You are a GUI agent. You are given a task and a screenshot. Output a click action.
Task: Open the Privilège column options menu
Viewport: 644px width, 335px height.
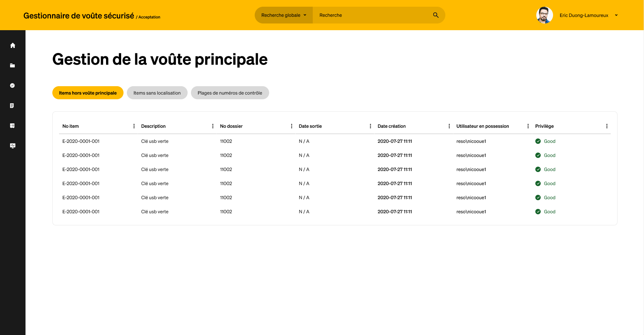(607, 126)
